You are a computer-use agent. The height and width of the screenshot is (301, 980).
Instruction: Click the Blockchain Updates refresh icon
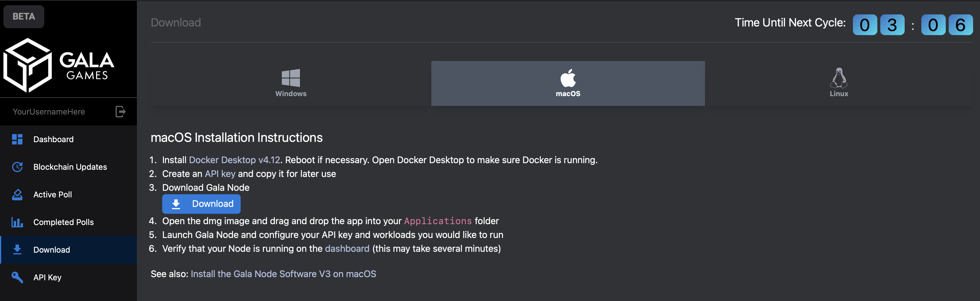[x=17, y=167]
